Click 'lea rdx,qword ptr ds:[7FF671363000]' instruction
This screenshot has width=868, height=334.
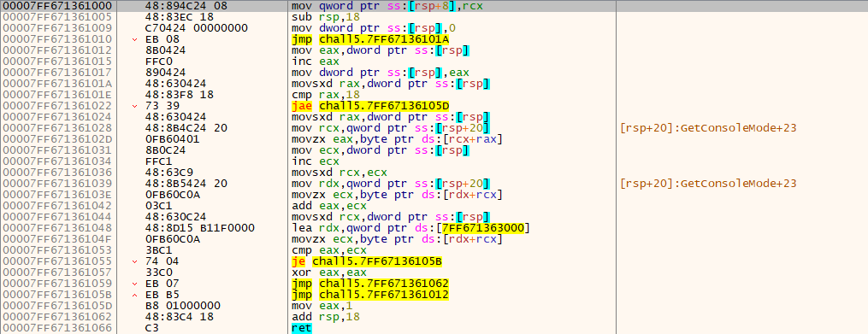[x=411, y=227]
